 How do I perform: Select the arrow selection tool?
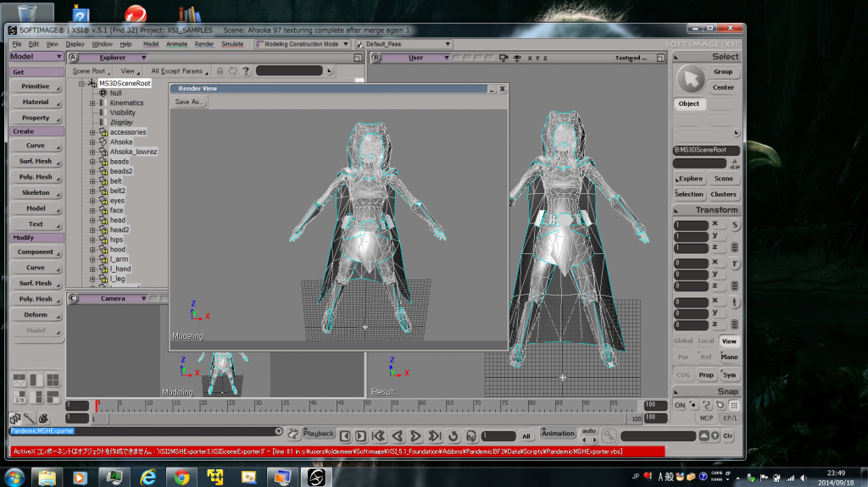(690, 80)
